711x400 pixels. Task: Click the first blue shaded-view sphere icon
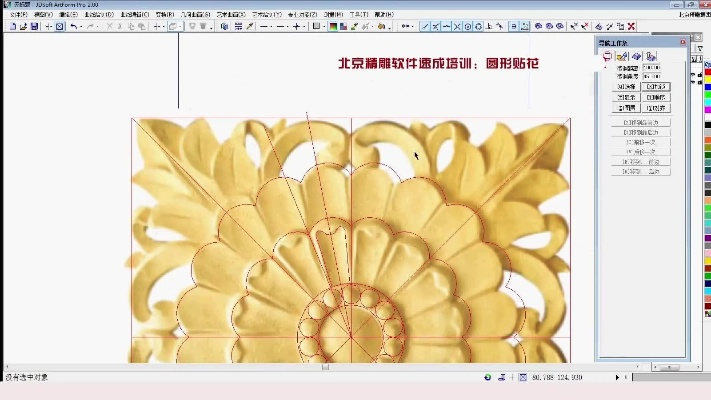pyautogui.click(x=538, y=26)
